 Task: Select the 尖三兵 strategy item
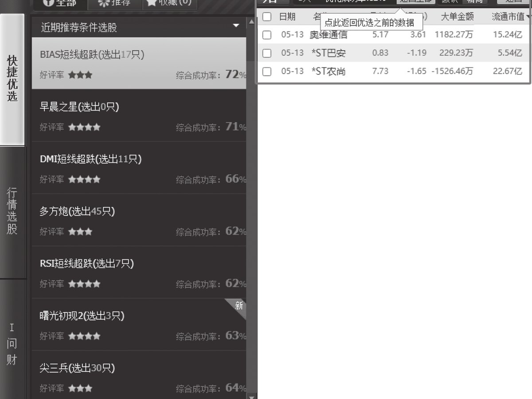click(x=139, y=375)
